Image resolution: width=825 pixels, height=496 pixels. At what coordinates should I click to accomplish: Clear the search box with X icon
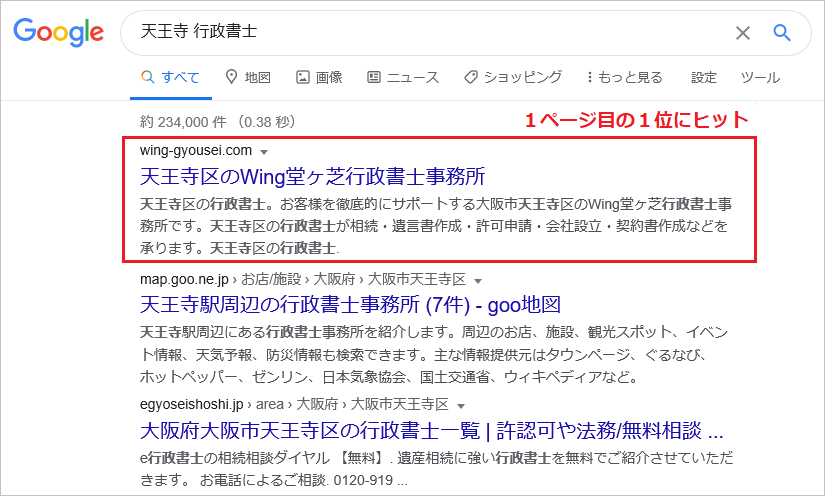tap(742, 33)
